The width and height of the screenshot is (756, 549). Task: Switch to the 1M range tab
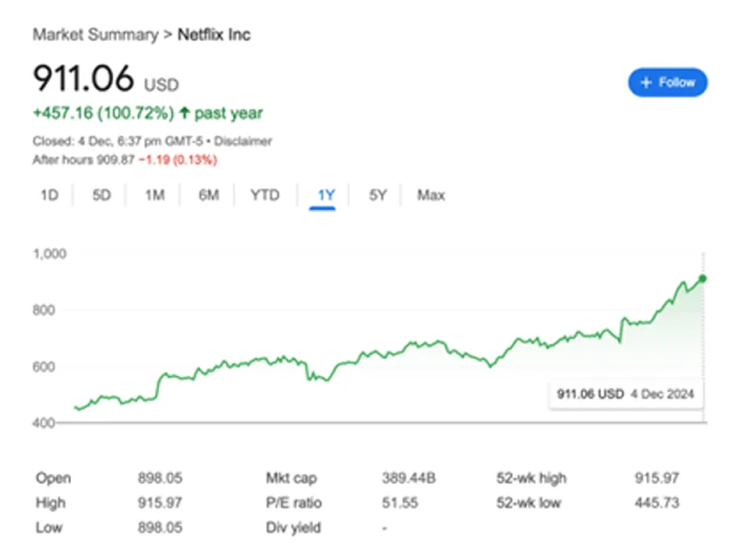pyautogui.click(x=155, y=195)
